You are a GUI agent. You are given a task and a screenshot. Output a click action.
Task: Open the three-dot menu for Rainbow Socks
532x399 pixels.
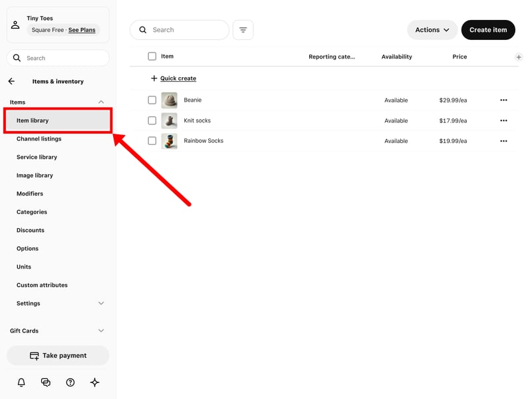click(x=503, y=141)
